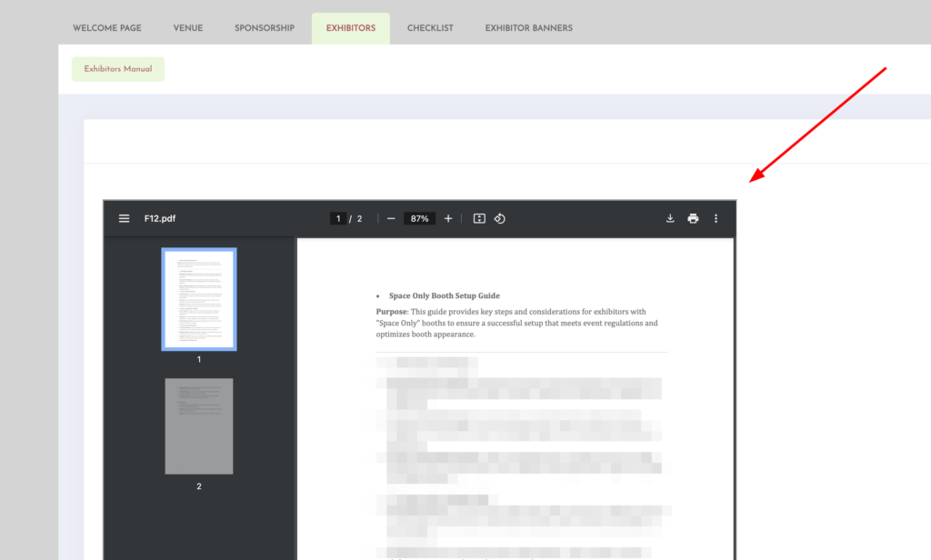Image resolution: width=931 pixels, height=560 pixels.
Task: Select the page 2 thumbnail
Action: click(199, 426)
